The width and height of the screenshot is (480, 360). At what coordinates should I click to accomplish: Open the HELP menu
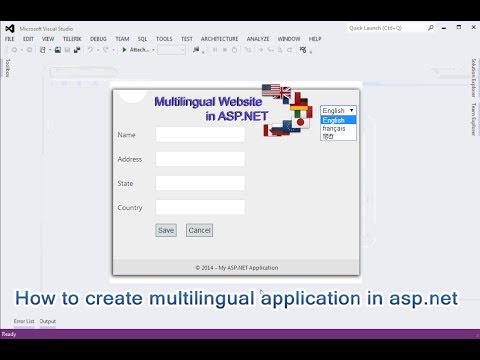[x=315, y=39]
